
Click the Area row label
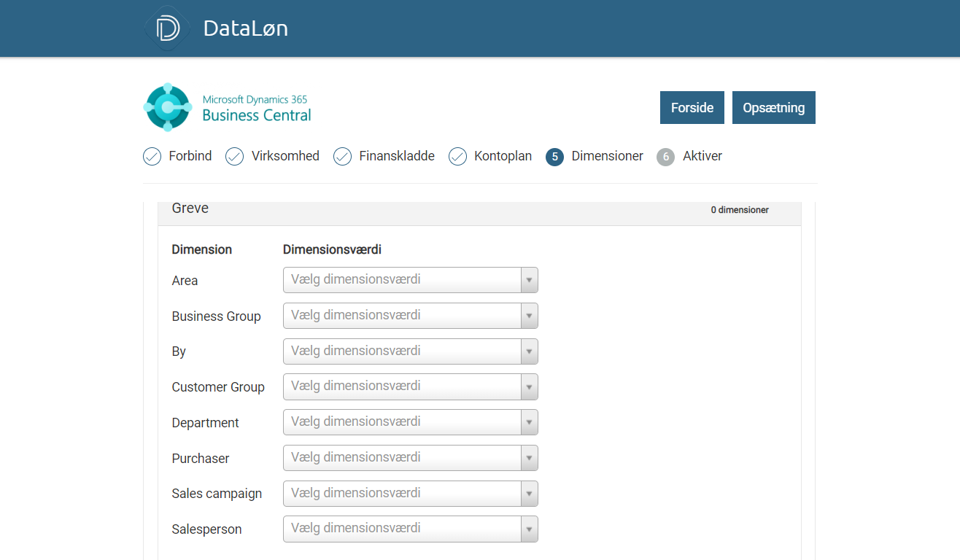(185, 281)
